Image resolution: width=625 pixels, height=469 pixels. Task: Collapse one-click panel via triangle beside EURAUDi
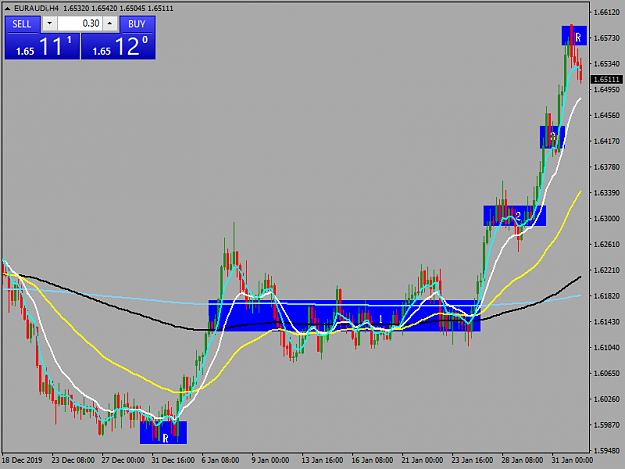pyautogui.click(x=7, y=8)
